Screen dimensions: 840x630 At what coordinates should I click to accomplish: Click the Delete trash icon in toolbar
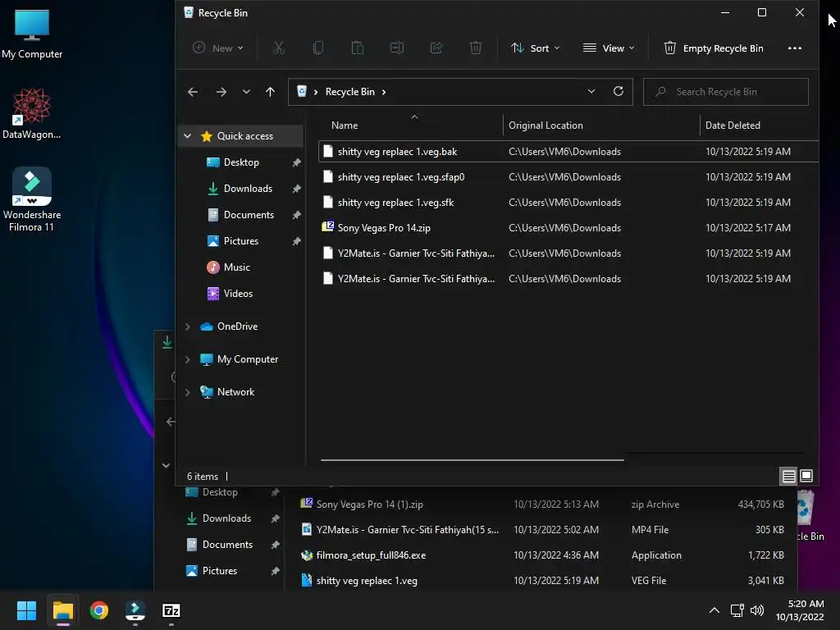pos(475,48)
